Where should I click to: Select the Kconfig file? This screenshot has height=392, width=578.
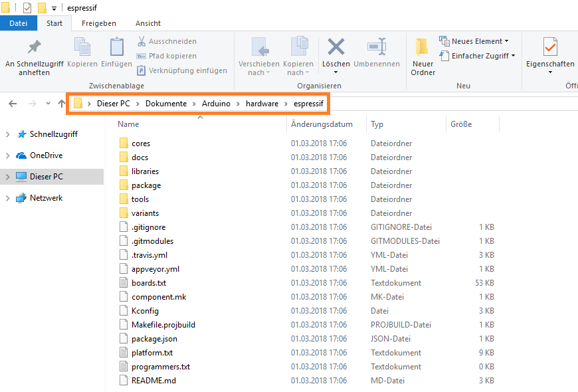145,311
